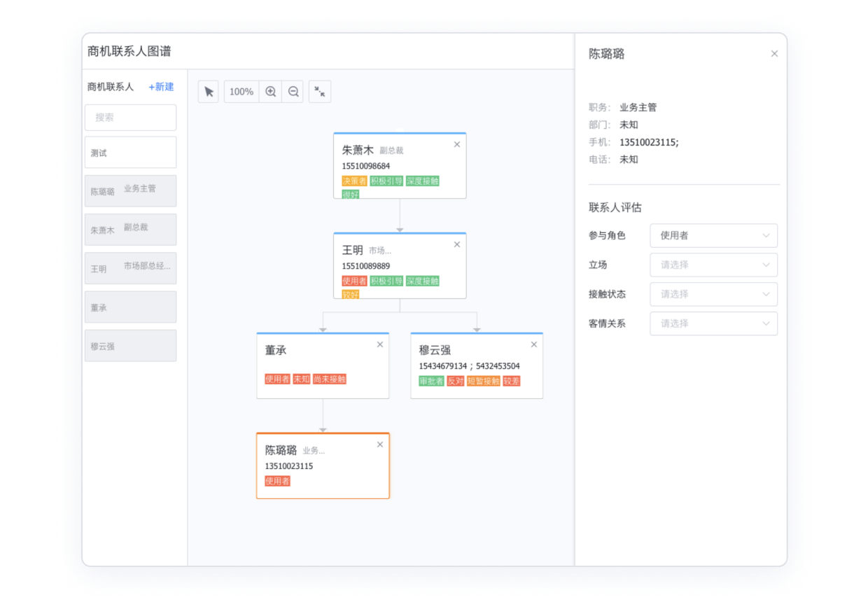
Task: Click +新建 to create a new contact
Action: [x=161, y=87]
